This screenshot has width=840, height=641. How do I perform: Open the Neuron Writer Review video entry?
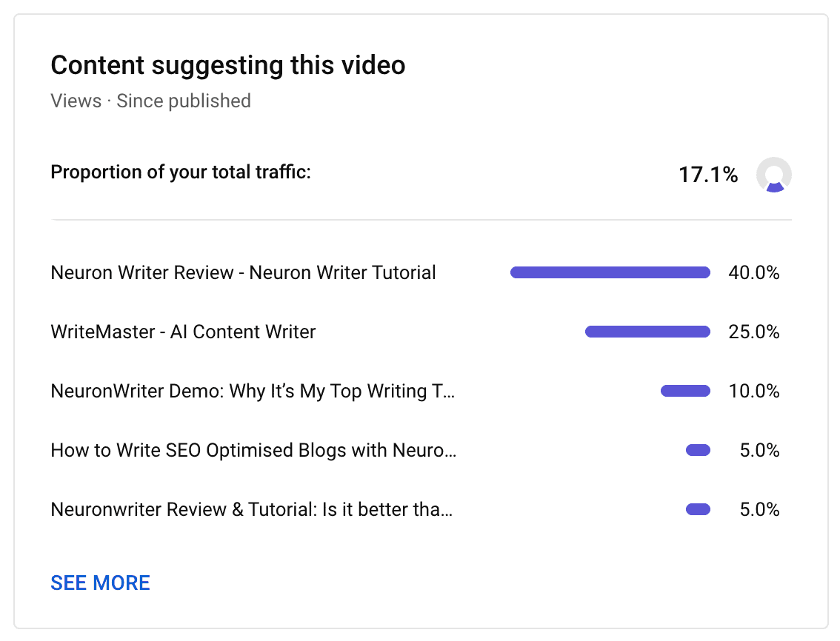(x=242, y=272)
